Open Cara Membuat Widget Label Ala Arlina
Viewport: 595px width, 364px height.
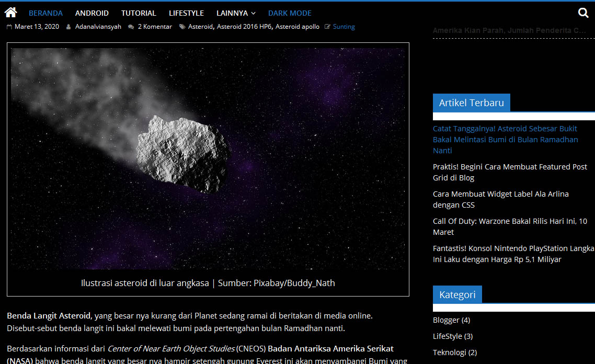click(500, 199)
